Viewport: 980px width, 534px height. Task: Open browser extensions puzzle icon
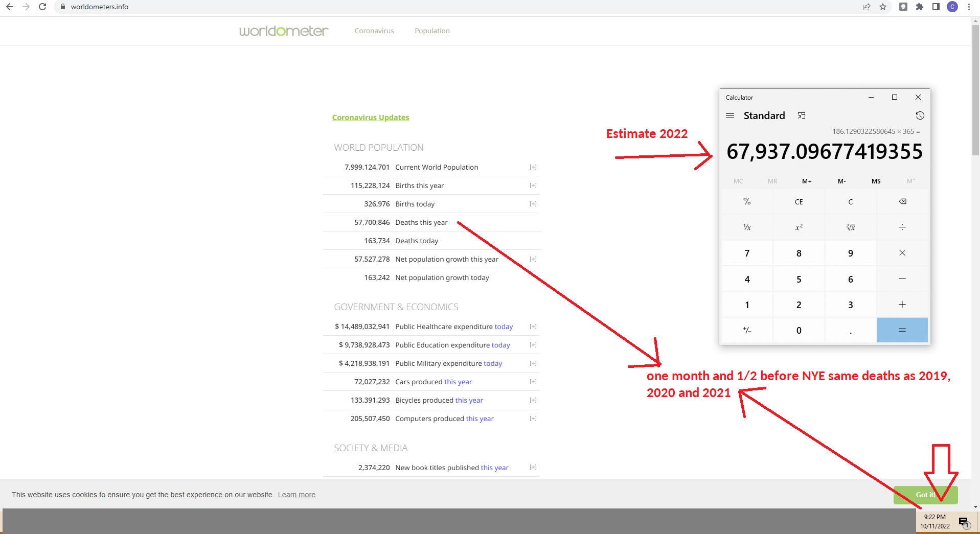(x=920, y=7)
